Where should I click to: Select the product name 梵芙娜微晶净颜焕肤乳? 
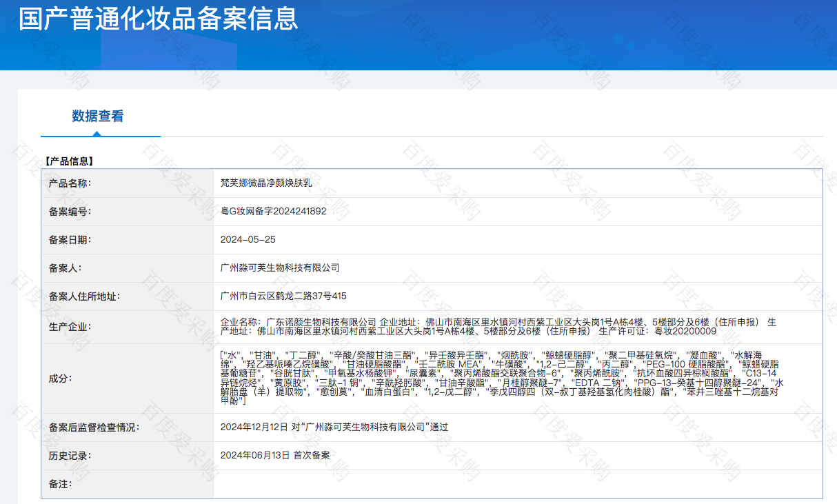pyautogui.click(x=266, y=183)
